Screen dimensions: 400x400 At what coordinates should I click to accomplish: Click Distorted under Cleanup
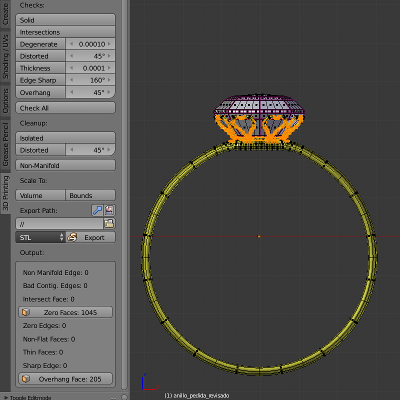(x=40, y=150)
